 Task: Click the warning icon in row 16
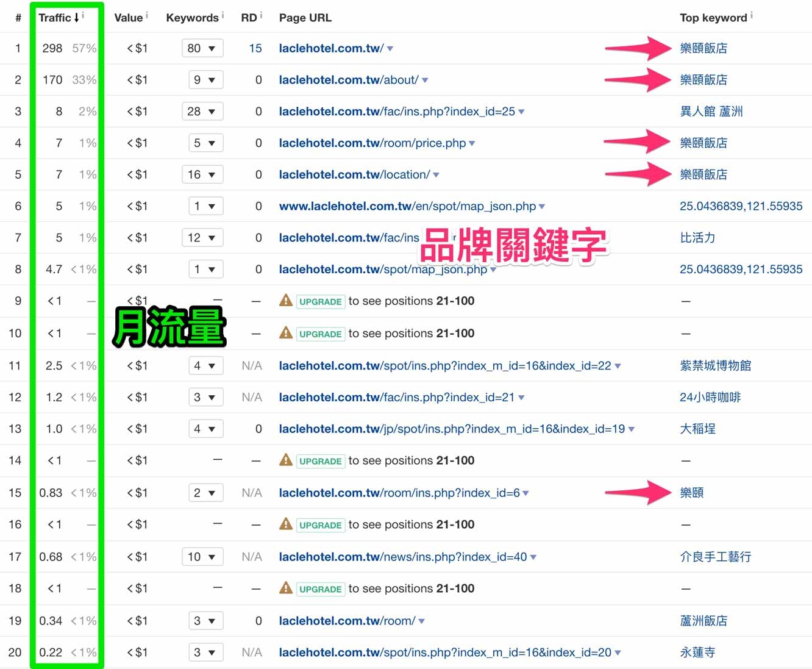[285, 523]
